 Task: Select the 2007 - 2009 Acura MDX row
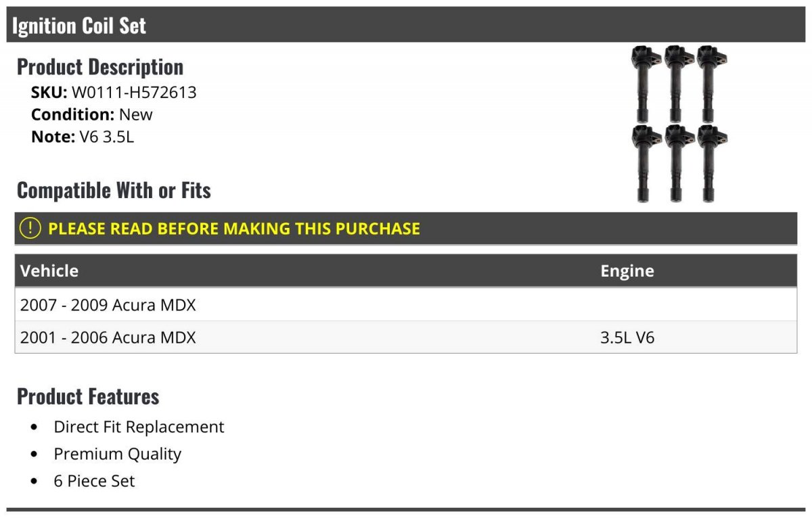pos(108,305)
